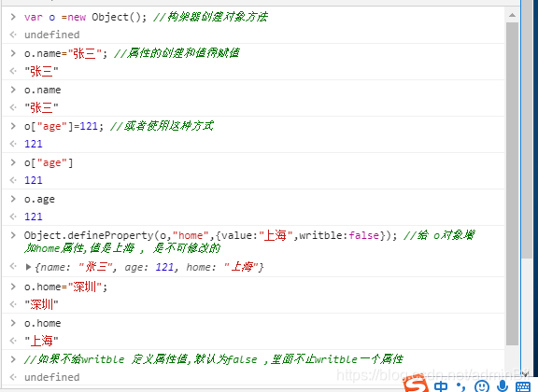Click the input line o["age"]=121;

click(x=64, y=126)
